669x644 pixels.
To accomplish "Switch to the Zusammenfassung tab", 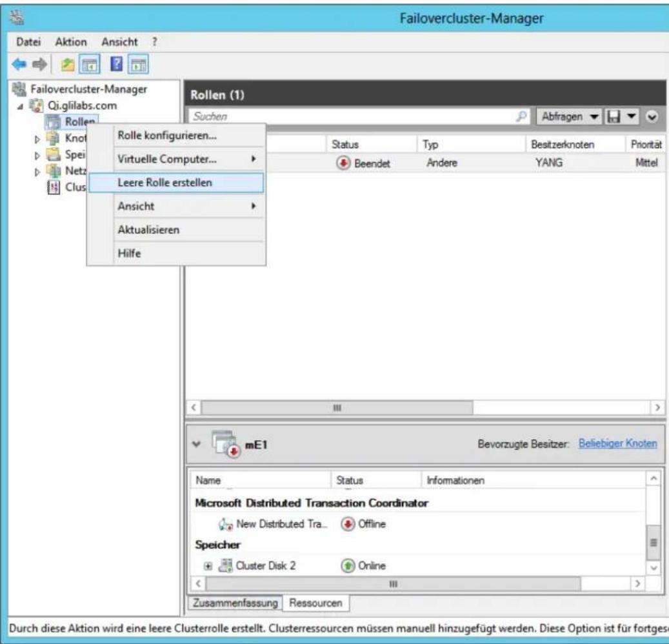I will [235, 603].
